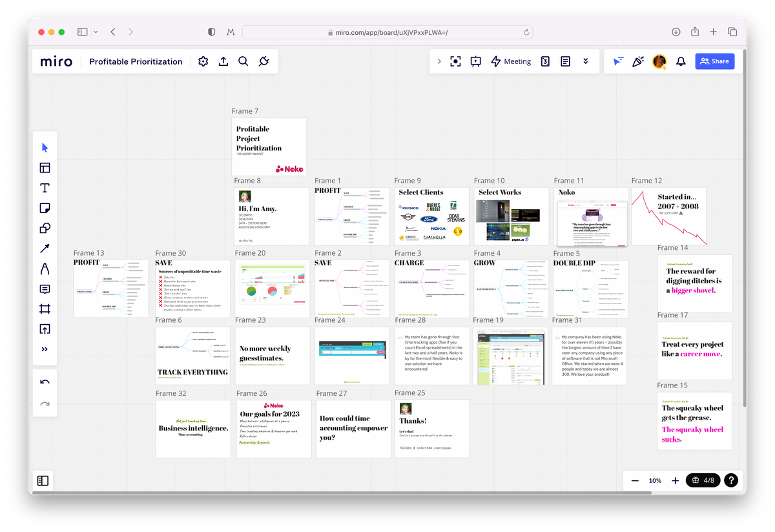775x532 pixels.
Task: Open Safari sidebar dropdown arrow
Action: [x=96, y=32]
